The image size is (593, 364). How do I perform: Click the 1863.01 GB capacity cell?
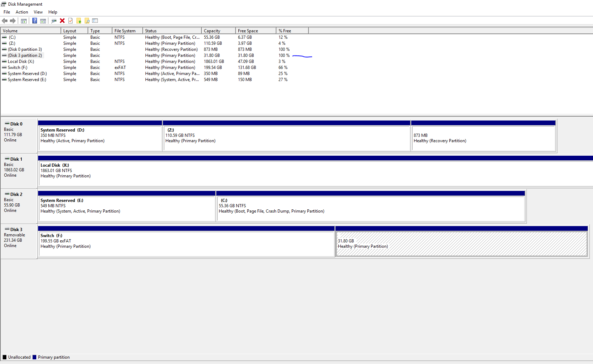[214, 61]
